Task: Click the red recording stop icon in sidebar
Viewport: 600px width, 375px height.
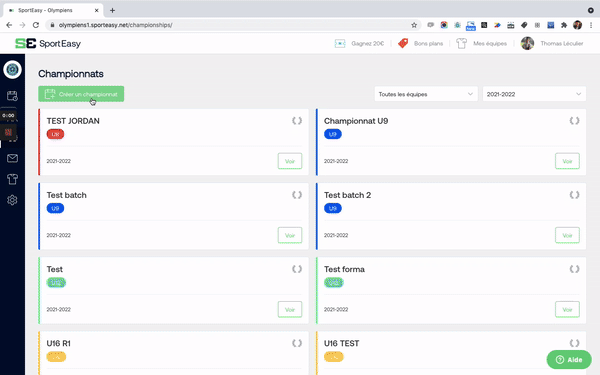Action: pyautogui.click(x=8, y=132)
